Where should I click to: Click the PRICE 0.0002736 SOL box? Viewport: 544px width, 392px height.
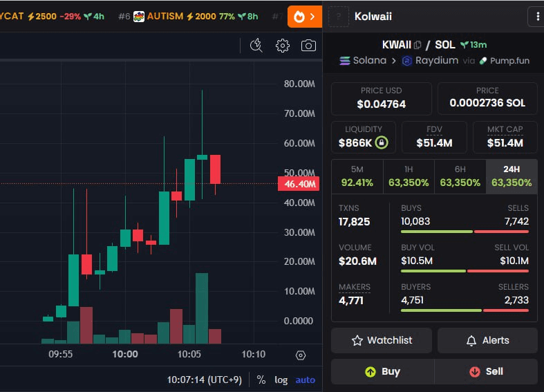tap(487, 99)
